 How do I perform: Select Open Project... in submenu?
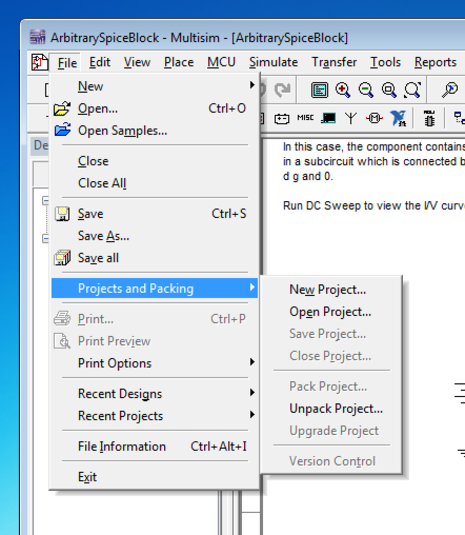331,312
